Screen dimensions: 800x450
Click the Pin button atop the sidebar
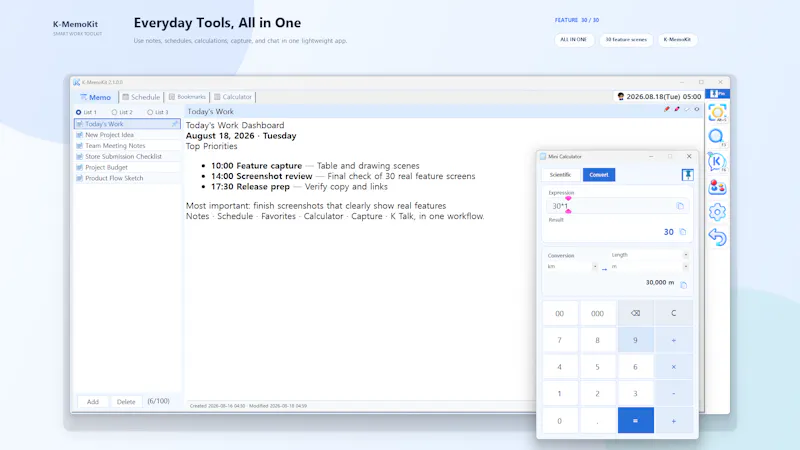[x=717, y=94]
